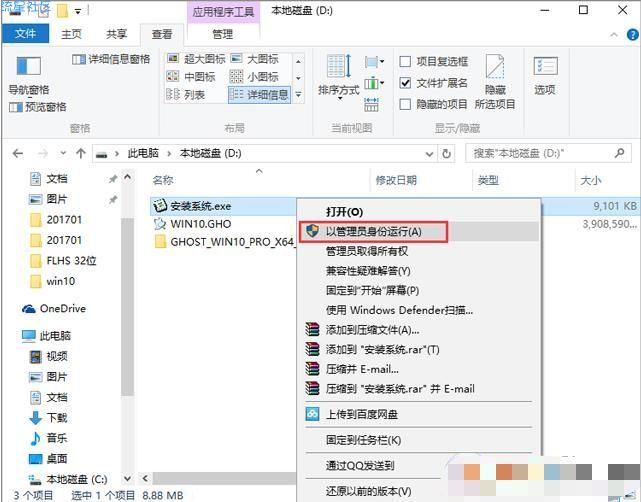Choose Small icons (小图标) layout

point(254,76)
